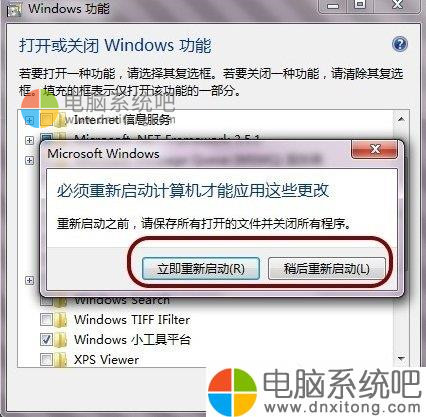
Task: Click the Windows Features title bar icon
Action: (13, 9)
